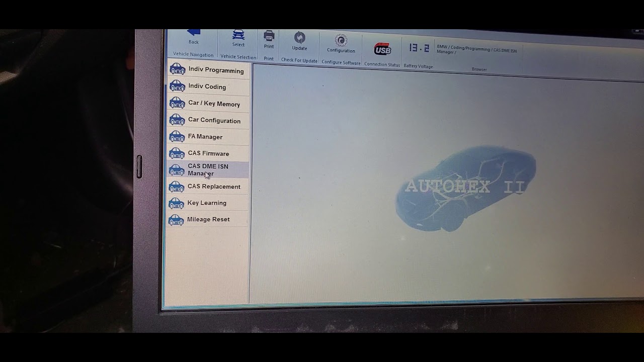Viewport: 644px width, 362px height.
Task: Click the Print printer icon
Action: (x=269, y=36)
